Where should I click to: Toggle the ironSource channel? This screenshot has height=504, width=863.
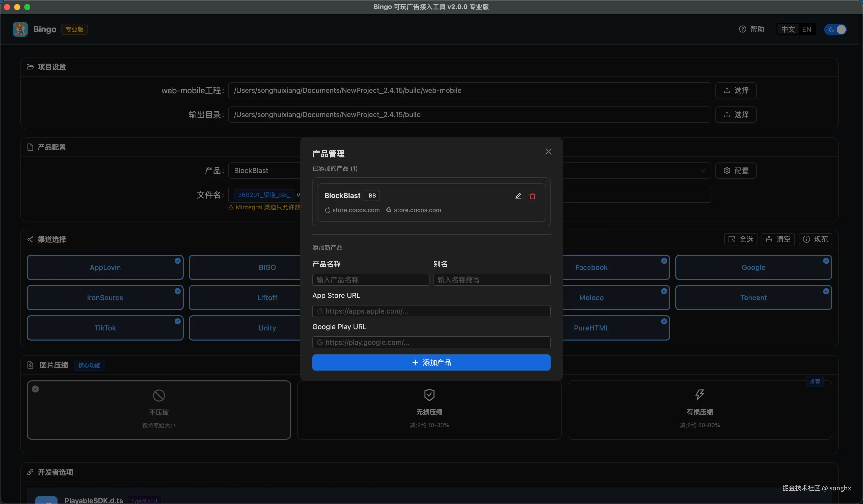coord(105,298)
